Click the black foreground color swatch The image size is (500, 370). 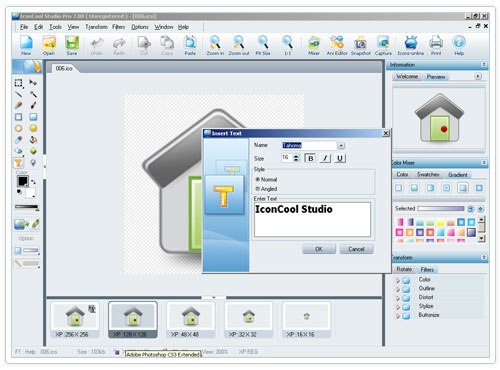point(23,181)
